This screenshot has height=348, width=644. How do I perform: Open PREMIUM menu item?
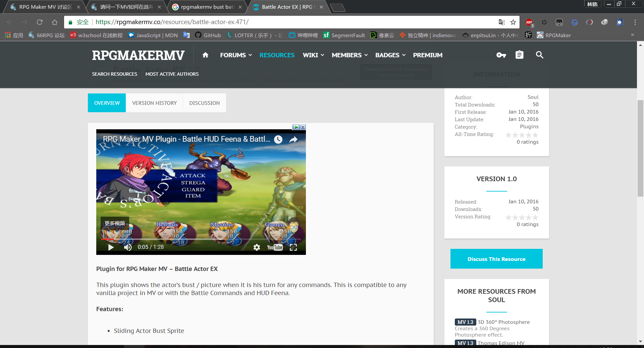428,55
